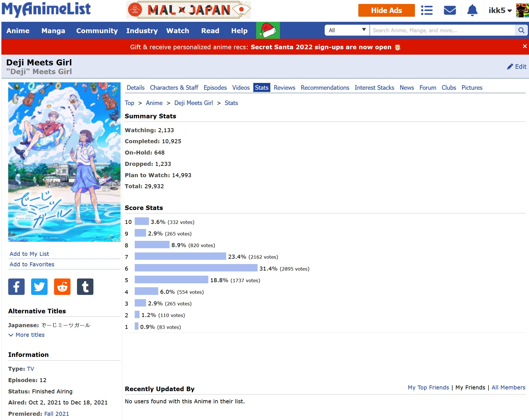Screen dimensions: 529x420
Task: Dismiss the Secret Santa banner
Action: coord(524,46)
